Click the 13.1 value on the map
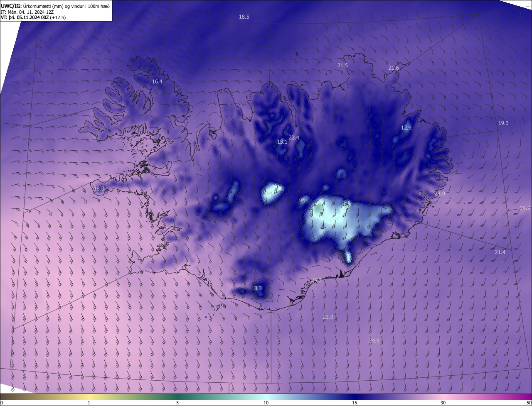Viewport: 532px width, 406px height. pos(282,142)
